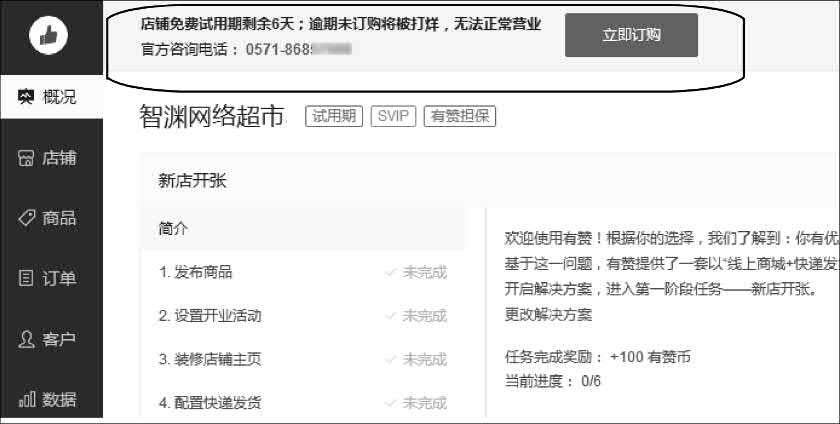This screenshot has width=840, height=424.
Task: Click the 立即订购 button
Action: 631,35
